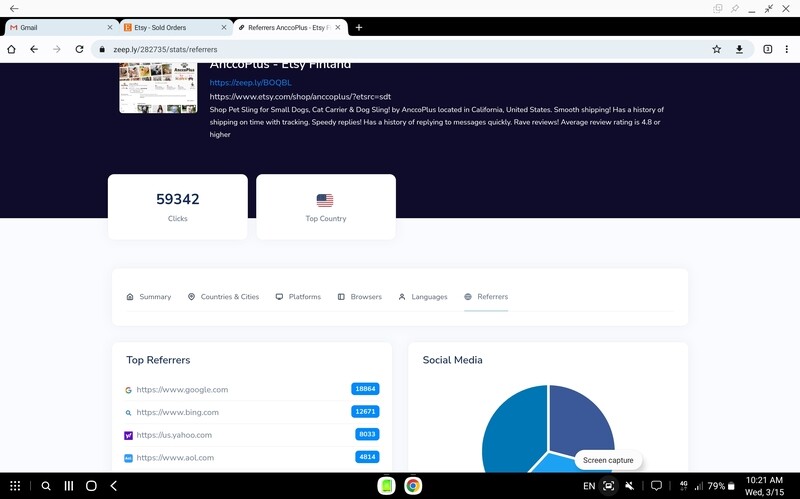Bookmark this page with the star icon

click(x=716, y=49)
